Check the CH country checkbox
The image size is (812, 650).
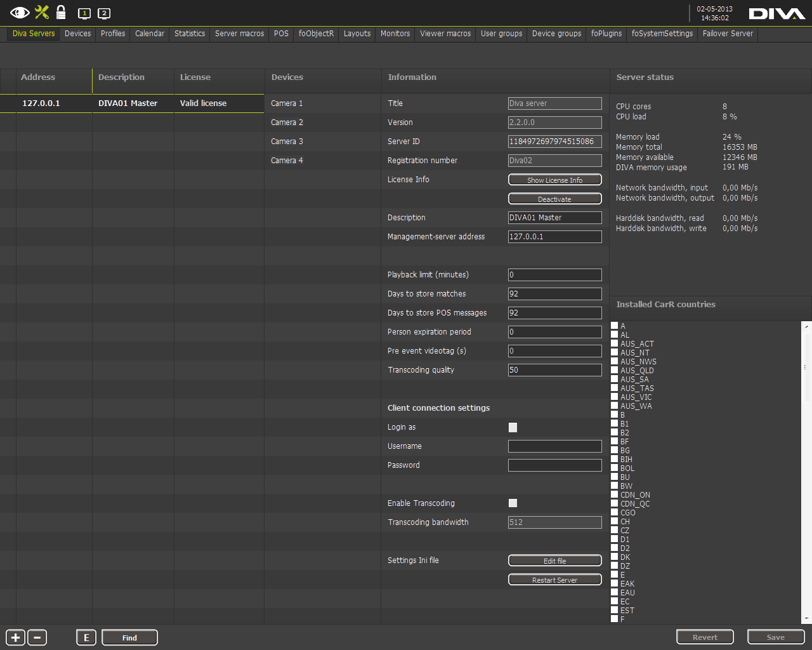(x=614, y=521)
